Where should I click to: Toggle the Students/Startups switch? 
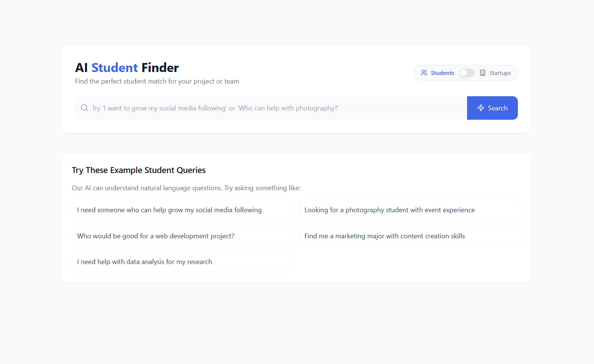(467, 73)
